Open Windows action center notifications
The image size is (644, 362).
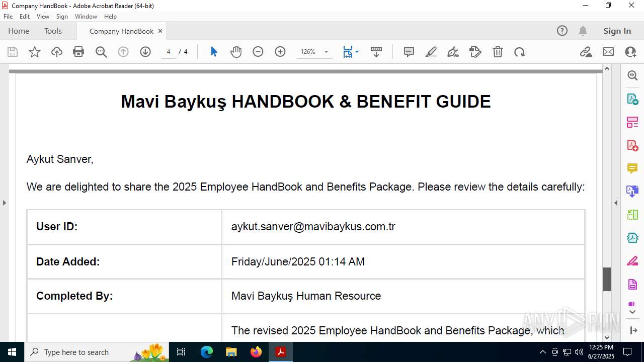pos(627,352)
